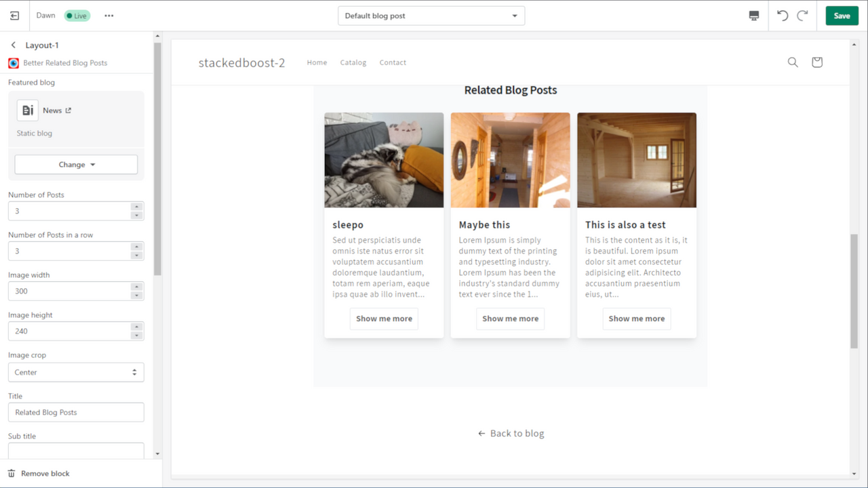The width and height of the screenshot is (868, 488).
Task: Click the back arrow beside Back to blog
Action: (x=481, y=434)
